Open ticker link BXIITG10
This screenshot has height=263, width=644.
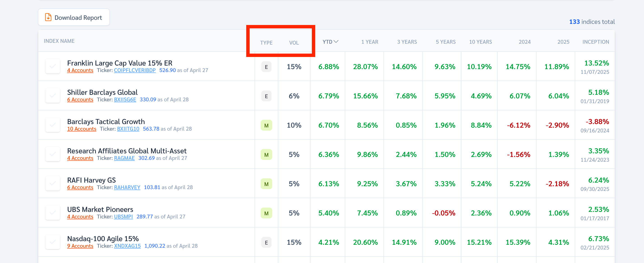128,129
